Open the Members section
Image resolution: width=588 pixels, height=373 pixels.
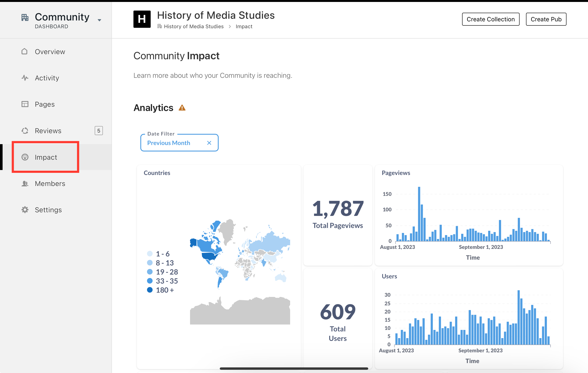click(x=50, y=184)
